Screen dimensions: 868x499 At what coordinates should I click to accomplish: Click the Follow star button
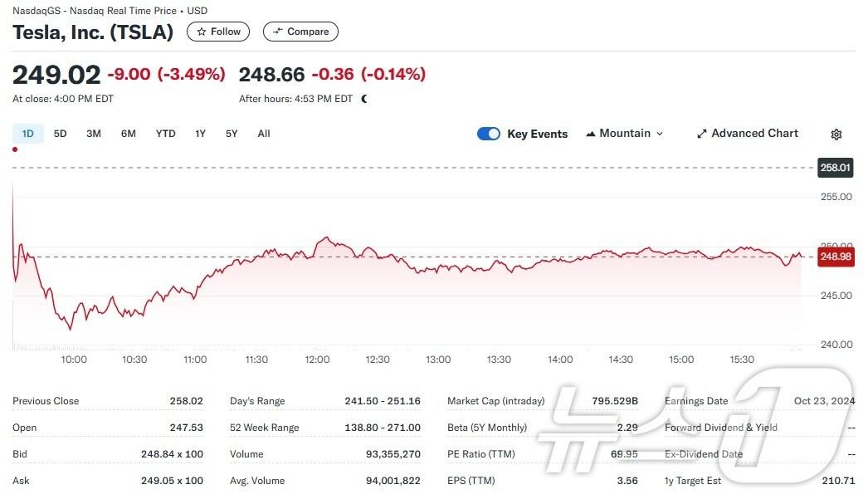click(219, 32)
